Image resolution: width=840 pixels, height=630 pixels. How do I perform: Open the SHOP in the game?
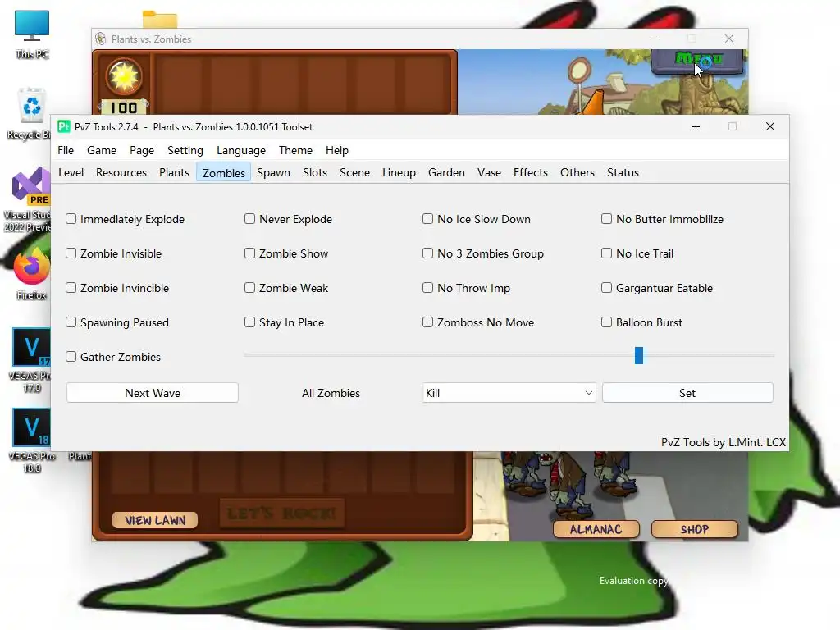(x=694, y=529)
